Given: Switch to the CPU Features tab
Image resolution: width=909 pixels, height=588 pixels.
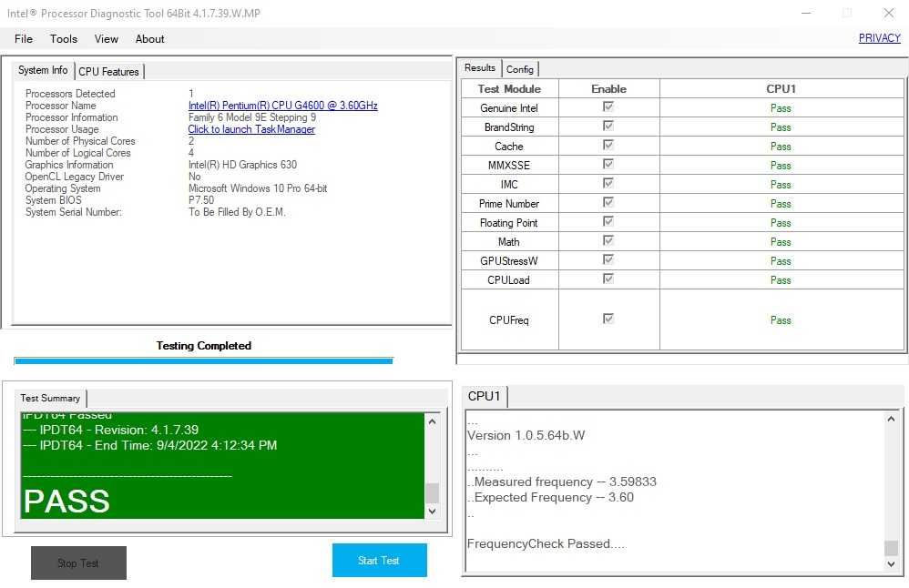Looking at the screenshot, I should (109, 72).
